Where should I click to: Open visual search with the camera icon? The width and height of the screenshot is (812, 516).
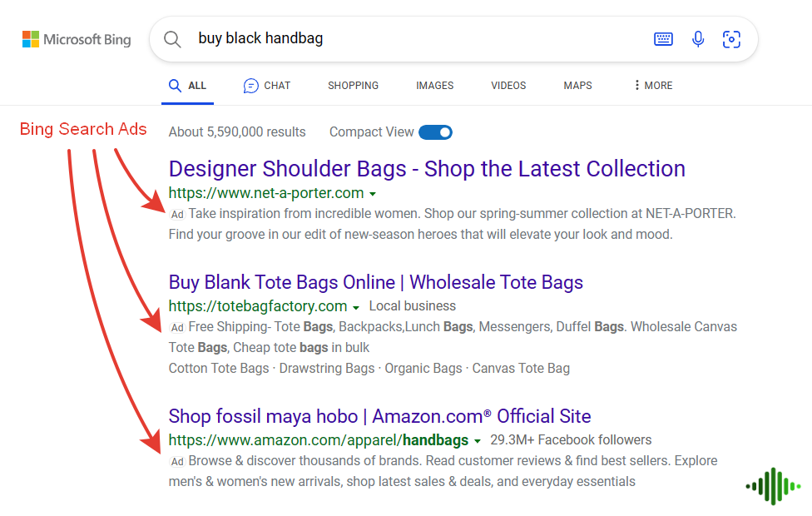(x=731, y=39)
